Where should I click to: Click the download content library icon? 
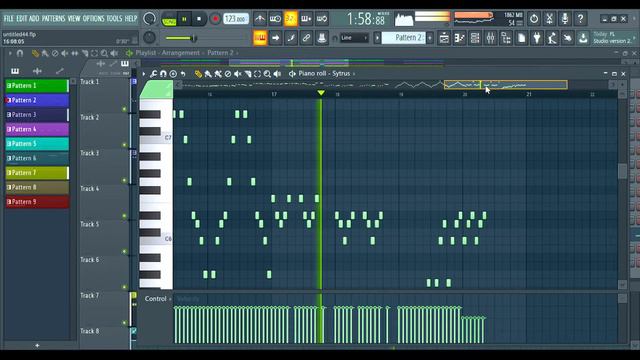(583, 38)
